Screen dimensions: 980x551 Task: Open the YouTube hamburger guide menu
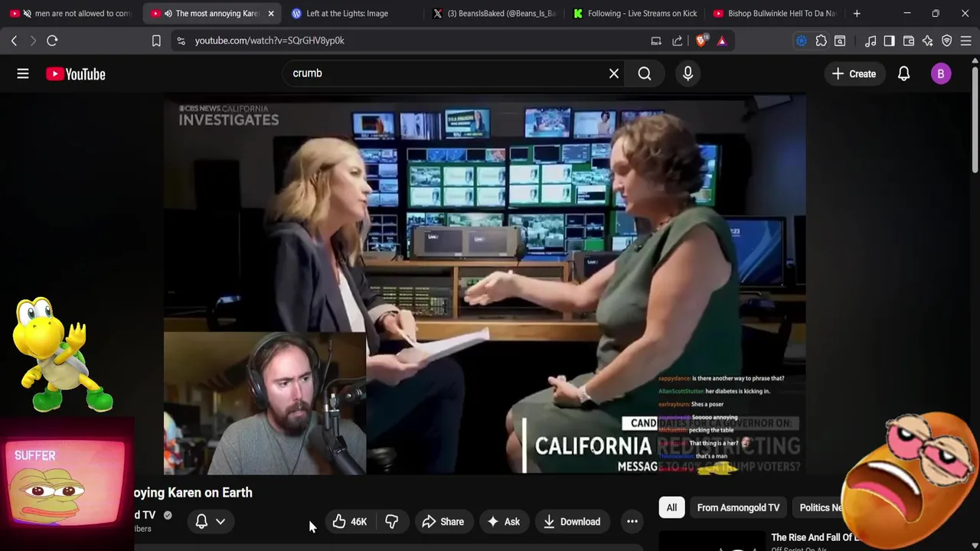pyautogui.click(x=23, y=73)
